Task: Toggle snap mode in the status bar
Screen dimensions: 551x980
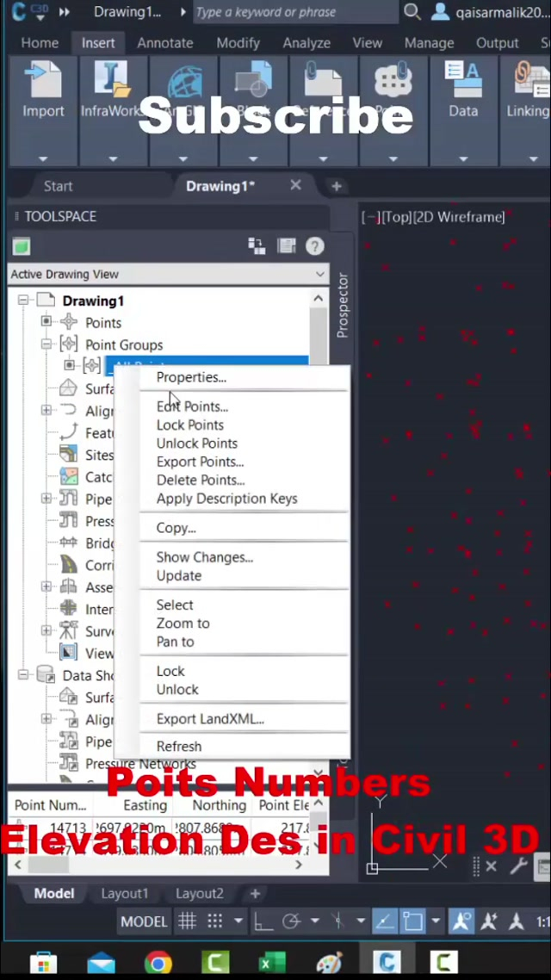Action: [215, 921]
